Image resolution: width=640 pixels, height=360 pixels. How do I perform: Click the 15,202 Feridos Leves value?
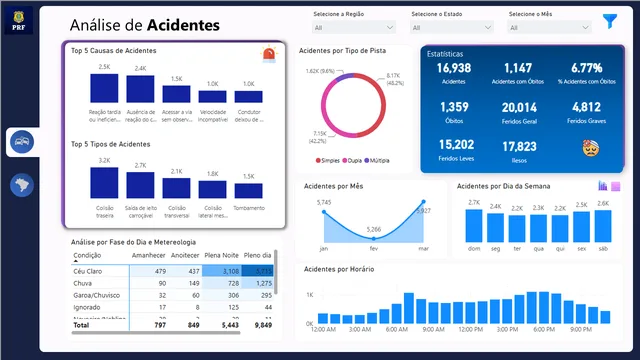click(x=456, y=145)
